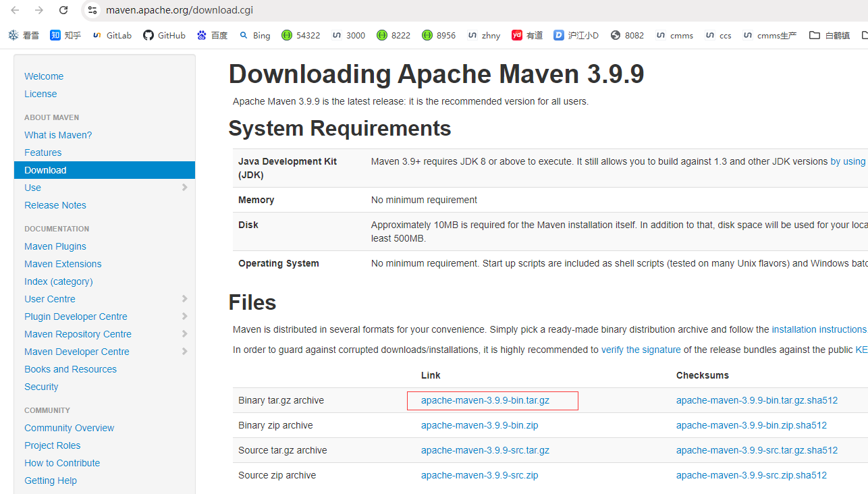Viewport: 868px width, 494px height.
Task: Open the 沪江小D bookmark
Action: click(x=576, y=35)
